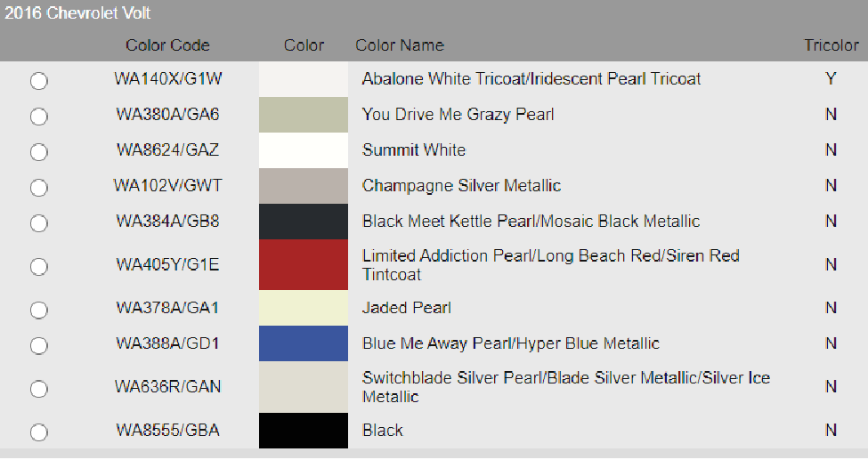Click the Tricolor column header

point(831,45)
